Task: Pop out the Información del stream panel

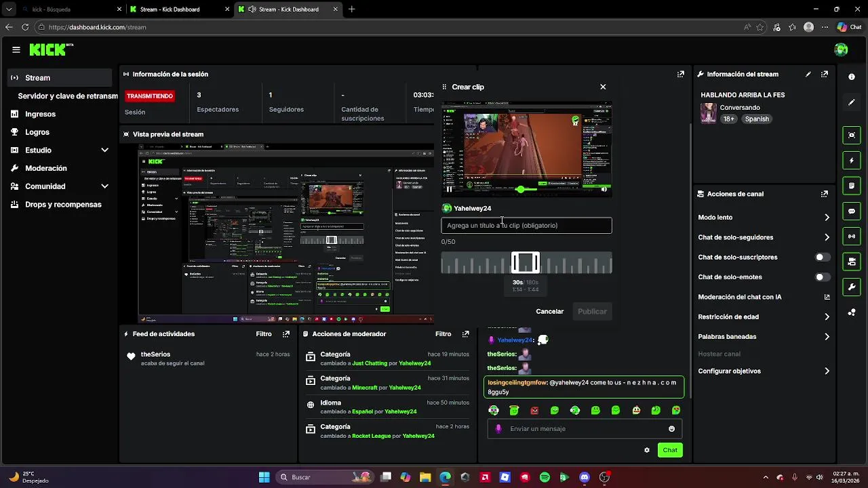Action: (x=825, y=75)
